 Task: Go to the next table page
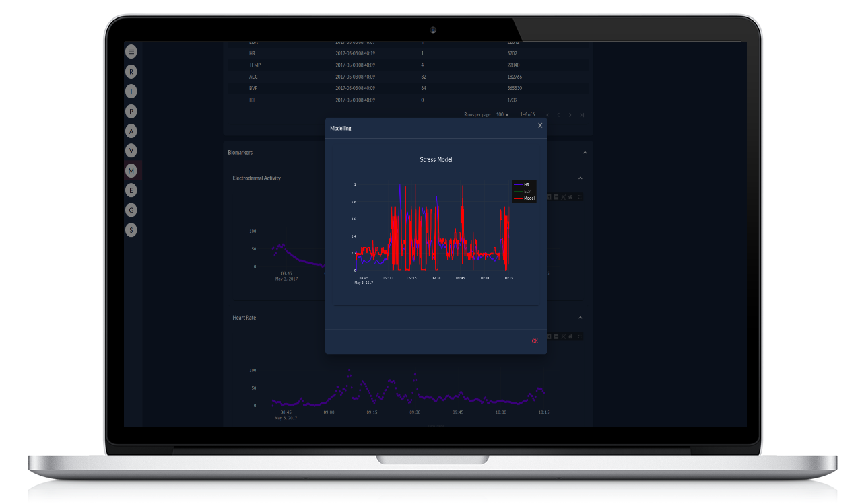(x=570, y=115)
